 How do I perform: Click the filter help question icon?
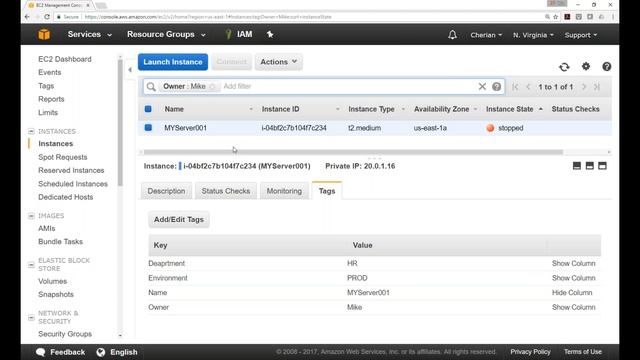coord(496,87)
